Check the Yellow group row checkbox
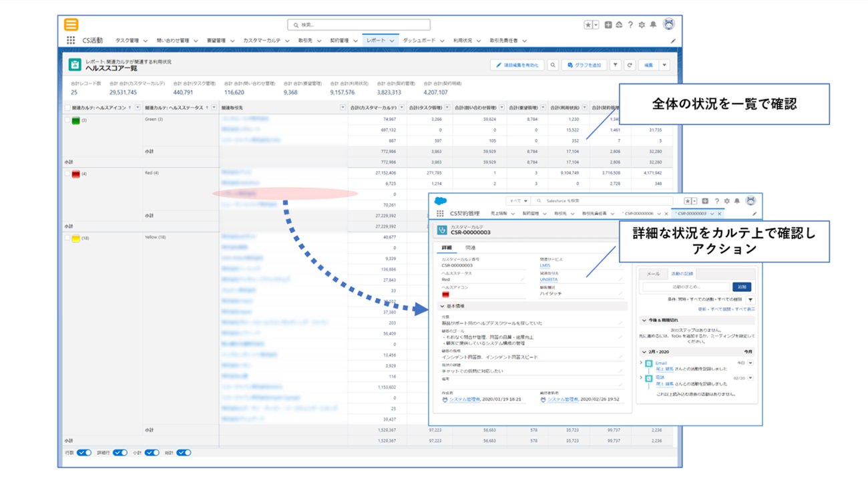868x481 pixels. click(x=67, y=238)
